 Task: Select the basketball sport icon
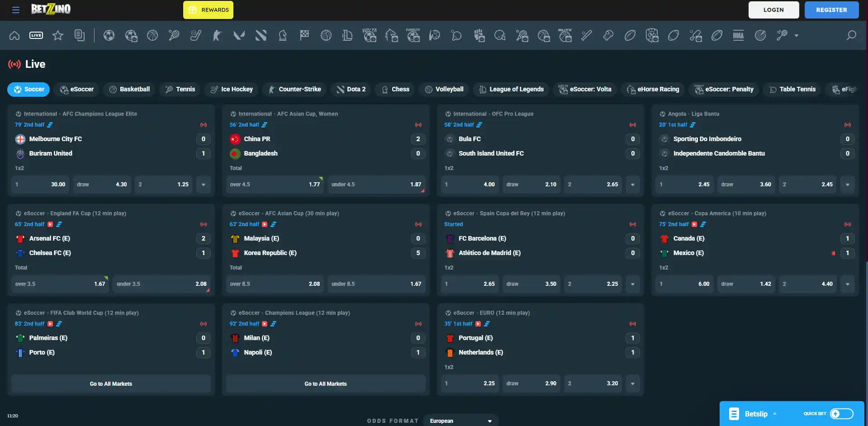[152, 35]
